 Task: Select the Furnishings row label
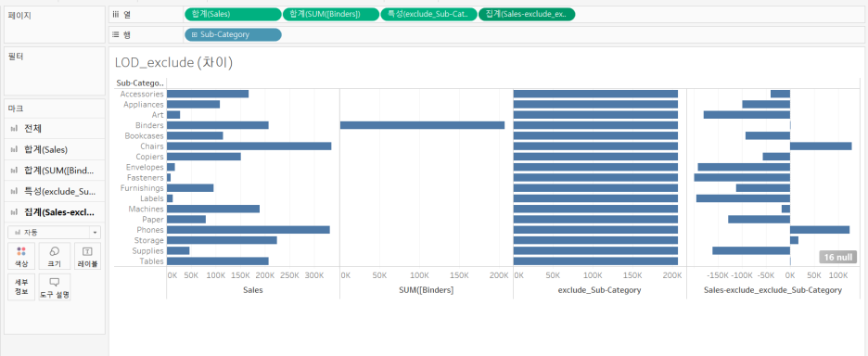coord(142,187)
